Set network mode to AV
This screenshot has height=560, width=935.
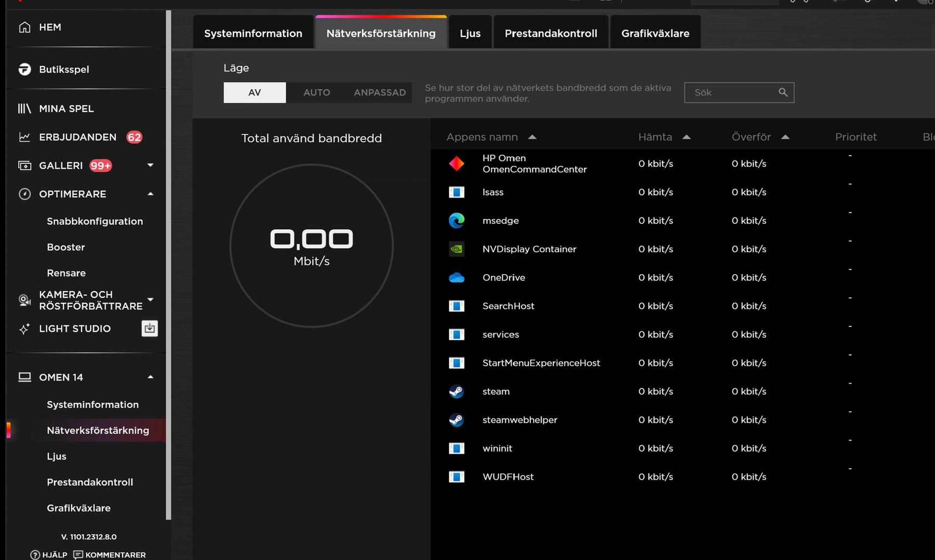255,92
